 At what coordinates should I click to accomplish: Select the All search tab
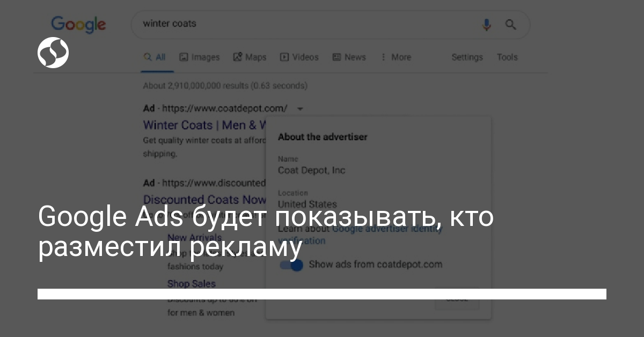pyautogui.click(x=155, y=57)
